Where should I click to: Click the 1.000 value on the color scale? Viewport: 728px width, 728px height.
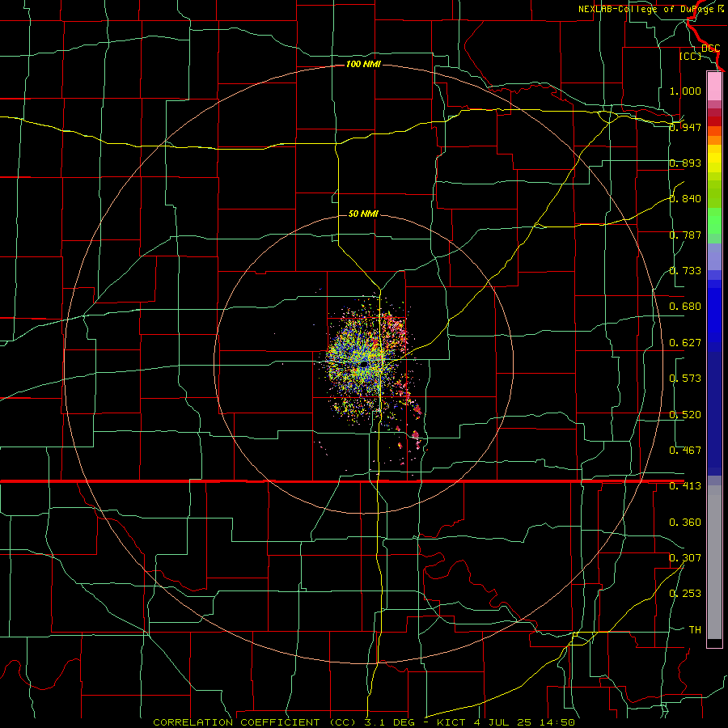(x=685, y=91)
